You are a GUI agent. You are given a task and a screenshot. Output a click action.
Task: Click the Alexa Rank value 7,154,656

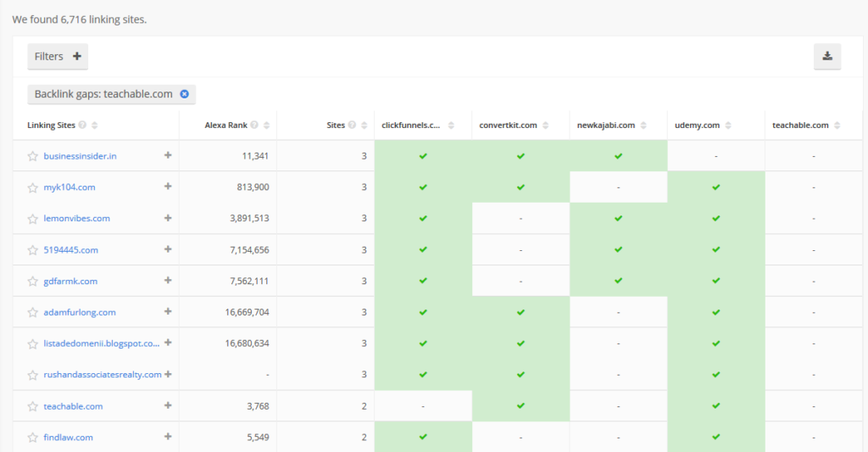pos(250,250)
